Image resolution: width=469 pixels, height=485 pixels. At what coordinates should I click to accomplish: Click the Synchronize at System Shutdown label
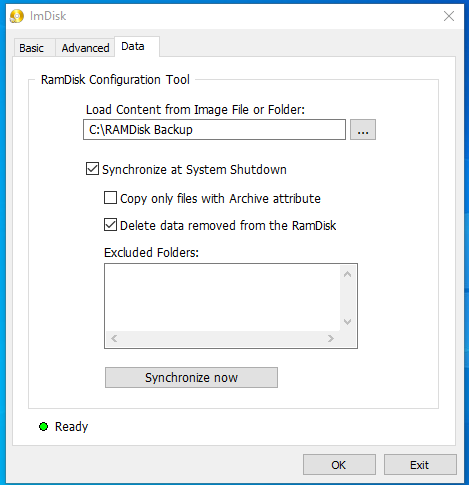pyautogui.click(x=194, y=170)
